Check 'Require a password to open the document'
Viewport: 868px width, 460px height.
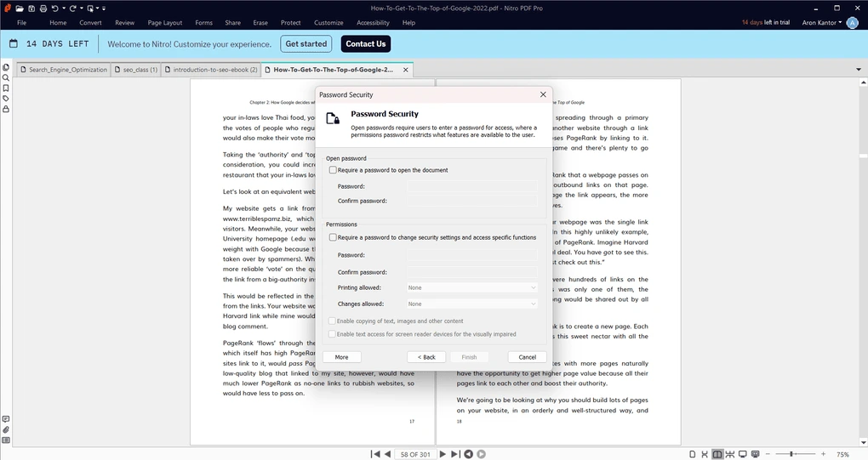333,170
